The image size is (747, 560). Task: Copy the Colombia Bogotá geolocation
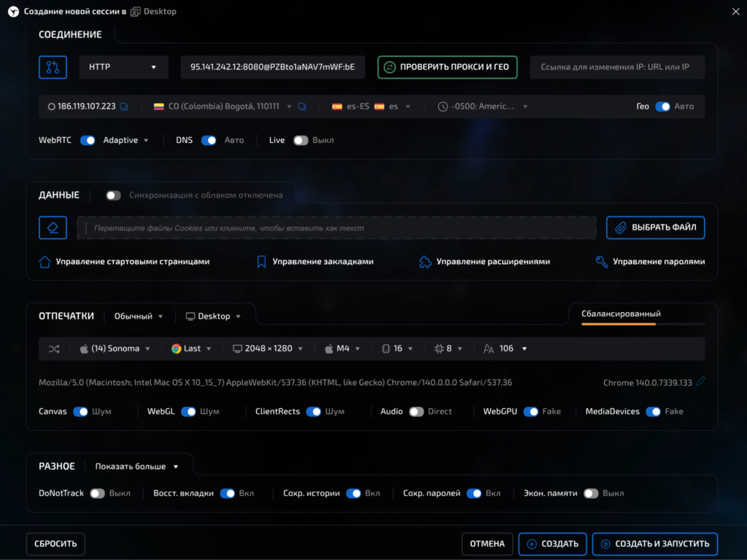(303, 106)
